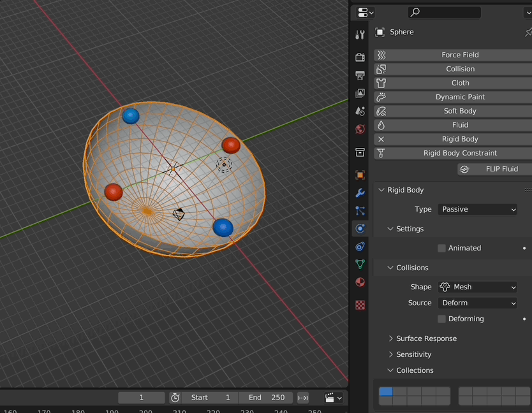Toggle the first active collision collection
Viewport: 532px width, 413px height.
(386, 391)
